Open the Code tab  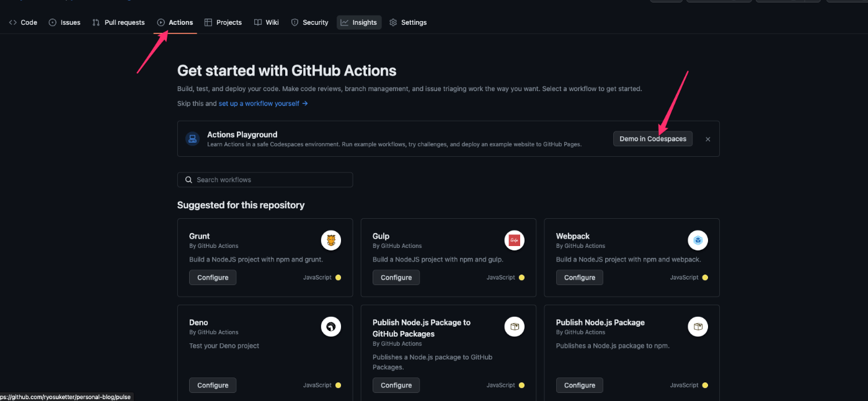pyautogui.click(x=23, y=22)
